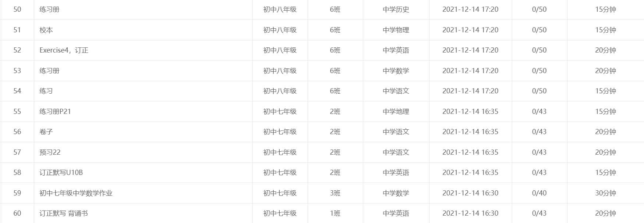
Task: Open the "预习22" homework row title
Action: (50, 152)
